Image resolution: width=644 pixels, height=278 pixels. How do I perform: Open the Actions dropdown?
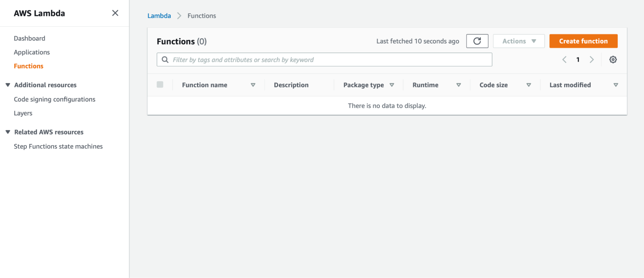click(x=519, y=41)
